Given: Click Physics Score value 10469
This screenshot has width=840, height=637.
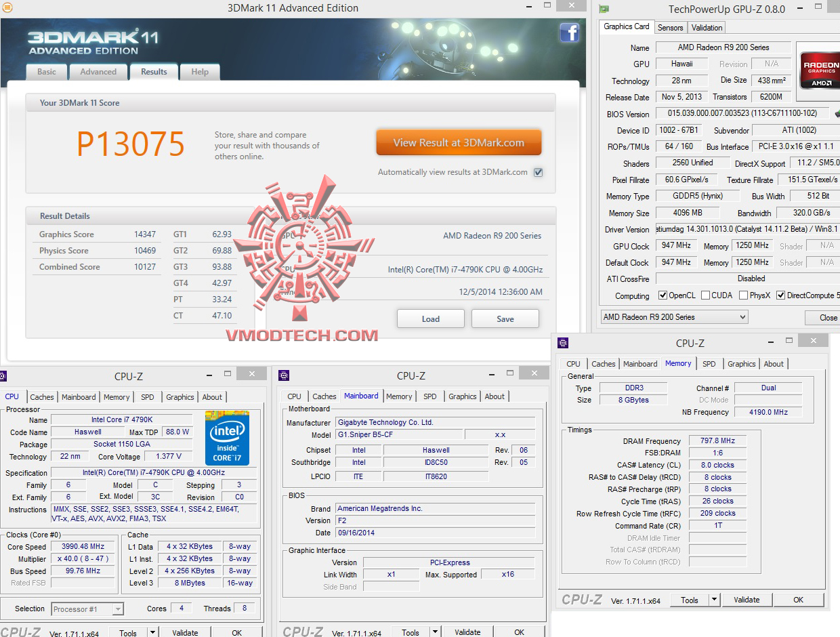Looking at the screenshot, I should pyautogui.click(x=146, y=251).
